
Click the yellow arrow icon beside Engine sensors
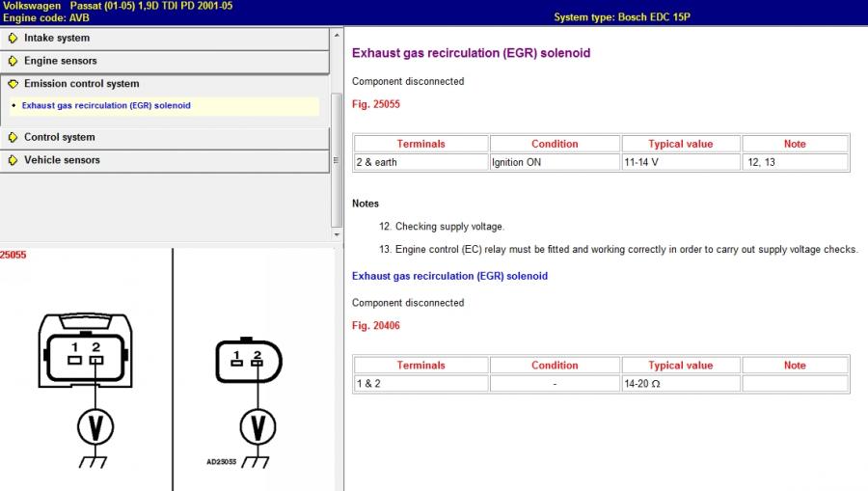13,61
